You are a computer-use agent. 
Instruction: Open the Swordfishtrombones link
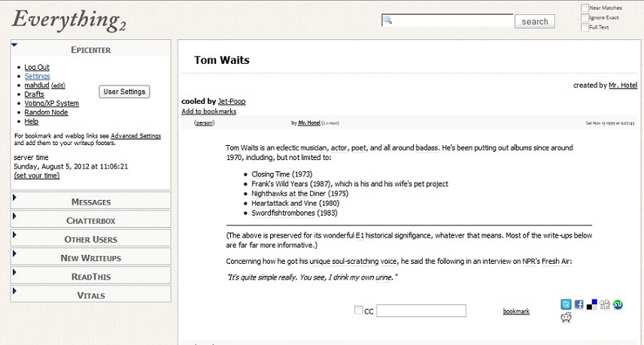(283, 213)
